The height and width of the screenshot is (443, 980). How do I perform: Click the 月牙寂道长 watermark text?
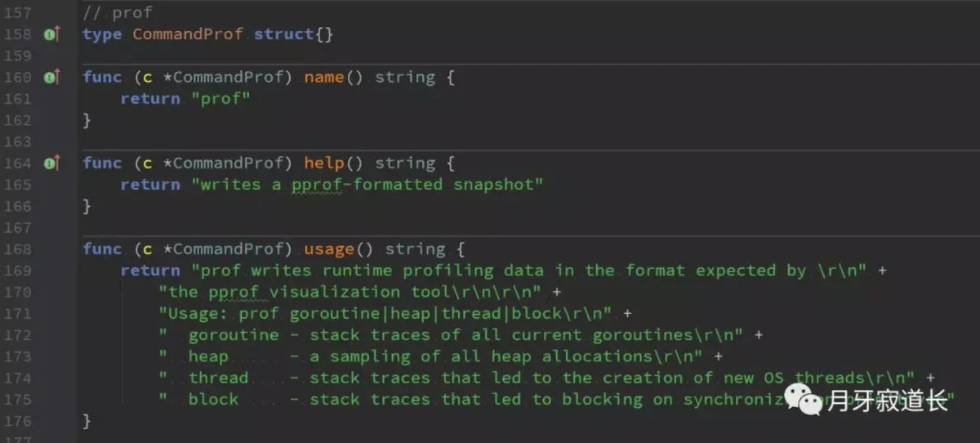[887, 401]
